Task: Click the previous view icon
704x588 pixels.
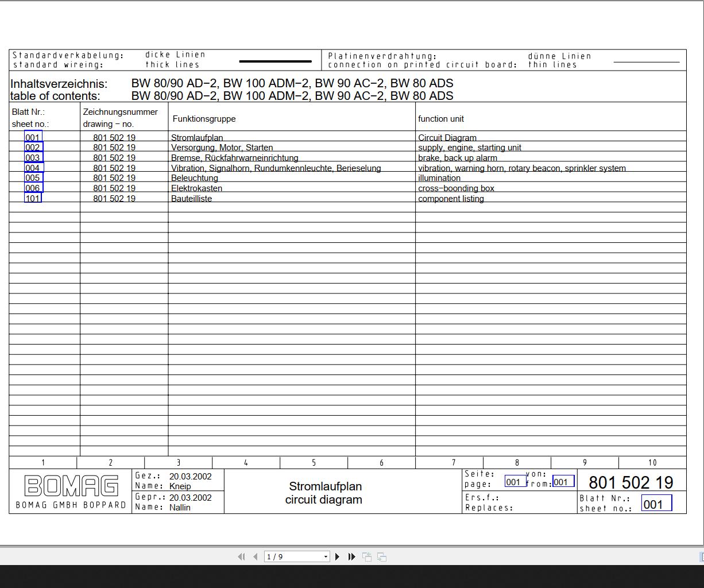Action: [x=367, y=556]
